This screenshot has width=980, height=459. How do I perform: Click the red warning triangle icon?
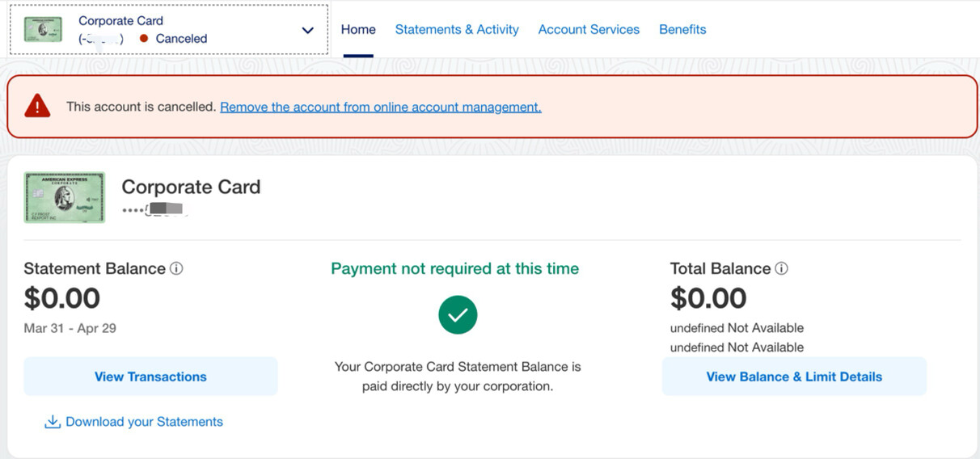tap(37, 106)
